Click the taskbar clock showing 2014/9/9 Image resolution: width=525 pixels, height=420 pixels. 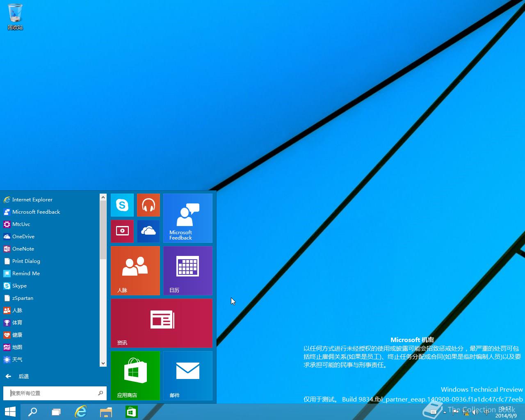point(506,412)
